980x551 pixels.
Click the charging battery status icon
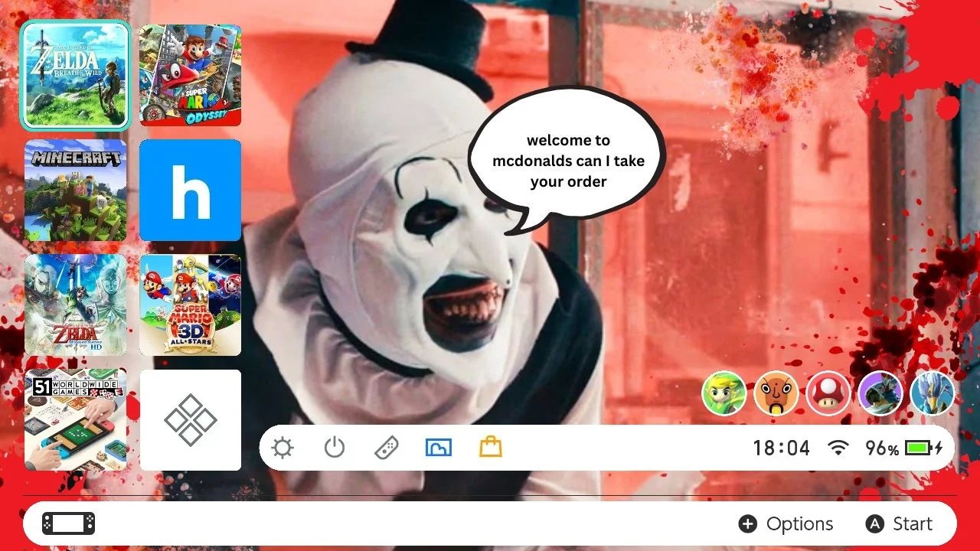924,448
